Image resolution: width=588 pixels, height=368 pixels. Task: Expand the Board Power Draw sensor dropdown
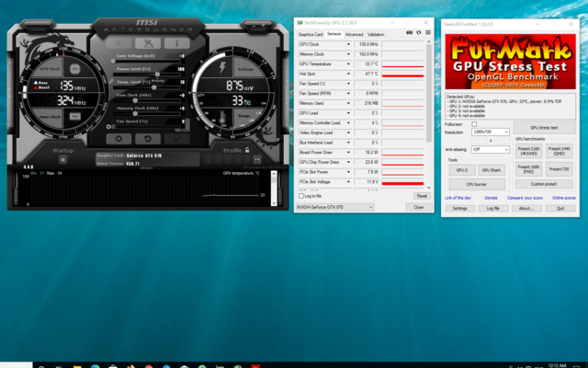tap(348, 153)
